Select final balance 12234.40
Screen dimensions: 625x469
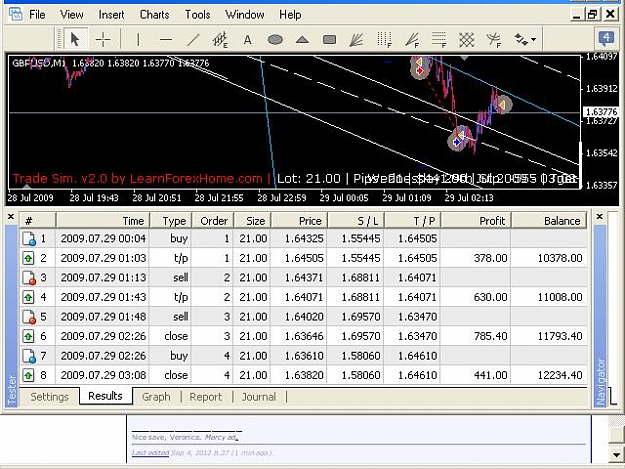click(560, 375)
